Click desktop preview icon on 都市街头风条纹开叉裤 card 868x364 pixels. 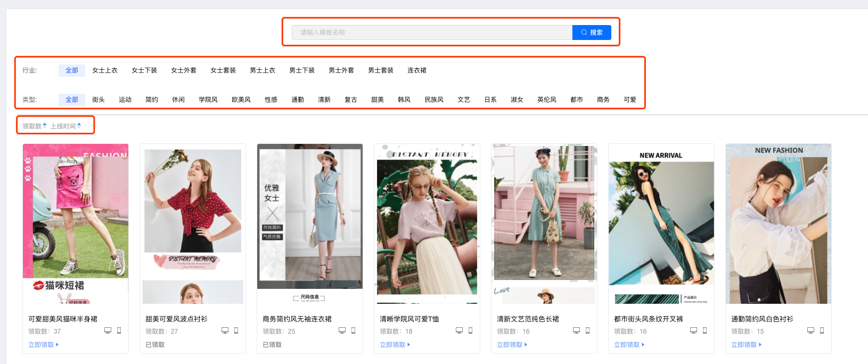(x=693, y=330)
